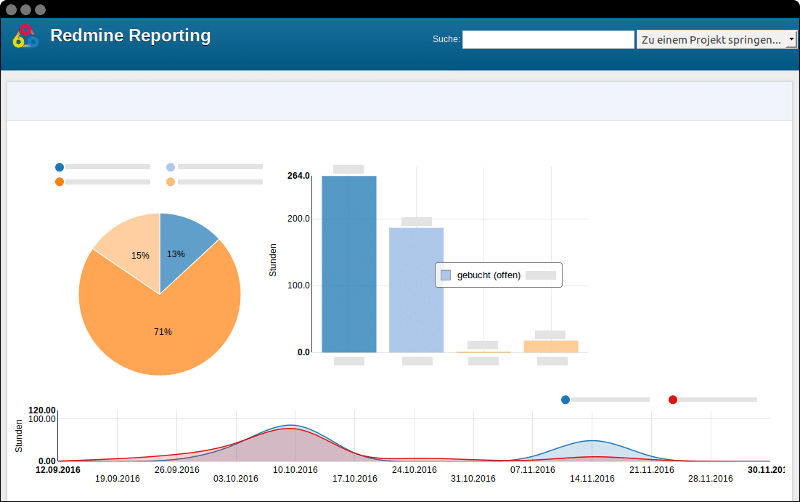This screenshot has height=502, width=800.
Task: Click the 200.0 y-axis value
Action: [298, 218]
